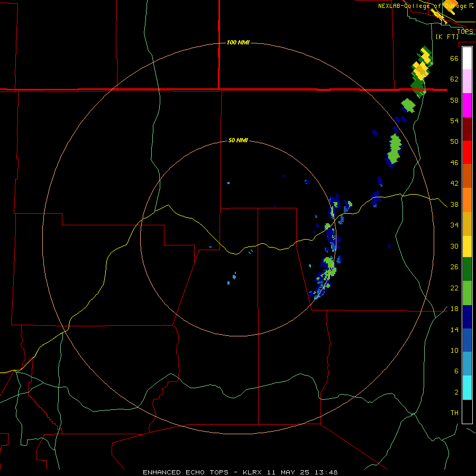The width and height of the screenshot is (476, 476).
Task: Click the dark green legend swatch
Action: click(467, 269)
